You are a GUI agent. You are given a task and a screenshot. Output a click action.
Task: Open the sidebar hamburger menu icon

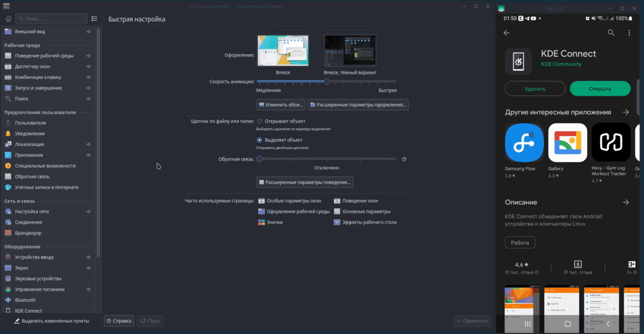(x=94, y=19)
